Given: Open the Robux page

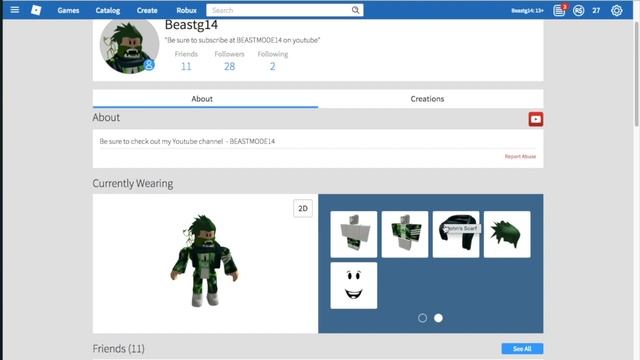Looking at the screenshot, I should point(187,10).
